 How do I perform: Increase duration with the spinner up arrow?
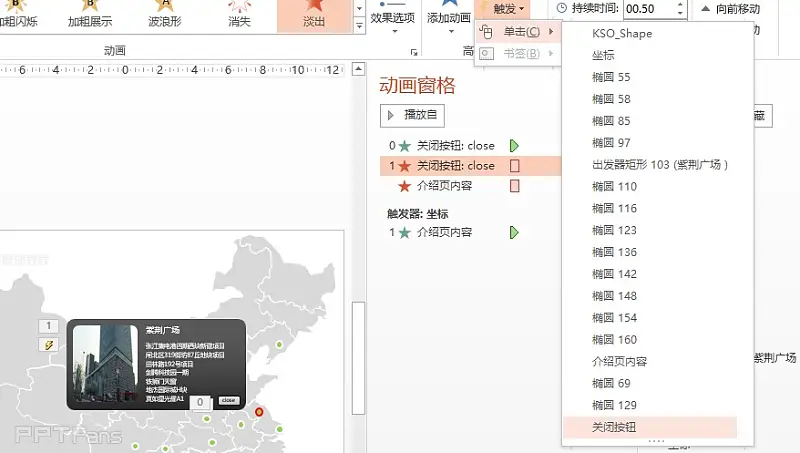pos(680,5)
